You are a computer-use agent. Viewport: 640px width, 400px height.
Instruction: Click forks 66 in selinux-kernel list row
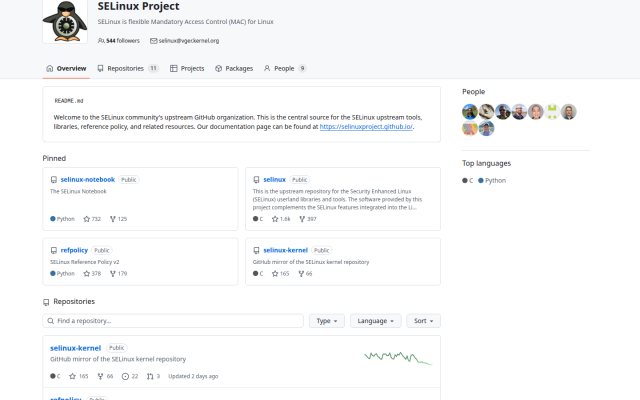click(105, 376)
